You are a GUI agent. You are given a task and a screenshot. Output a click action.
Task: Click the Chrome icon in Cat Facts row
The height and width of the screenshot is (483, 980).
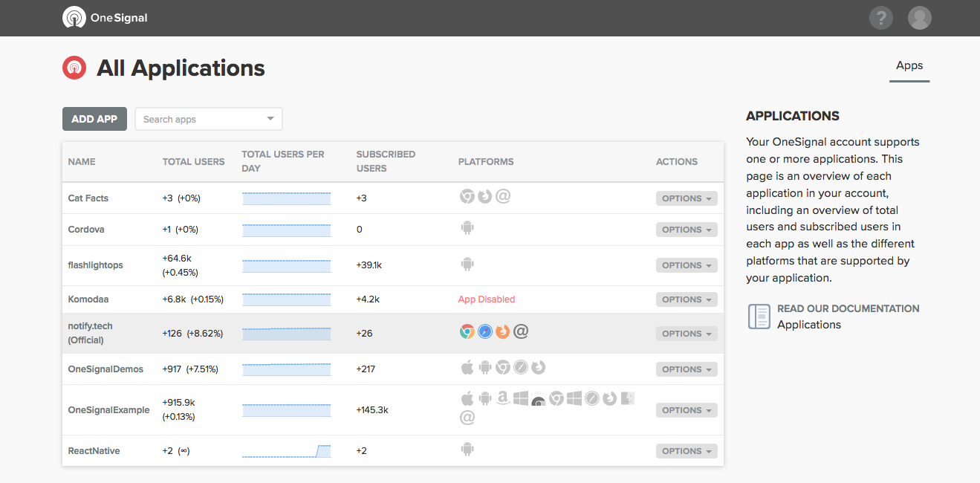click(467, 196)
